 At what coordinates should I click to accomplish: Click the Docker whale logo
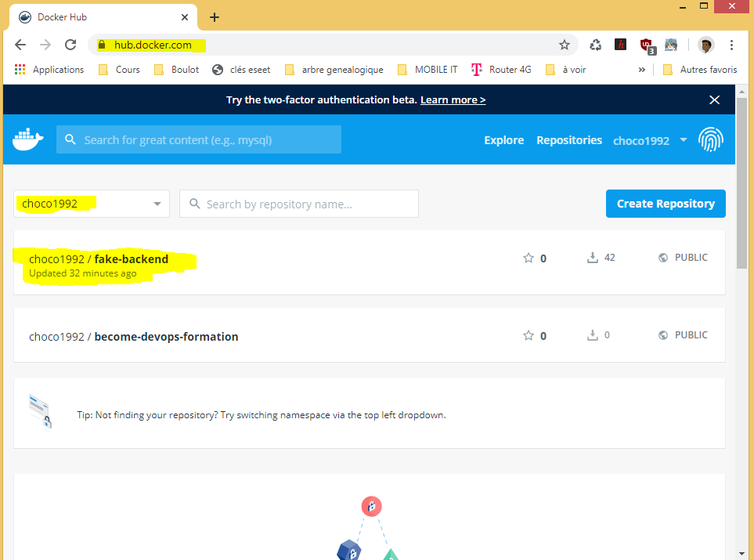point(28,139)
